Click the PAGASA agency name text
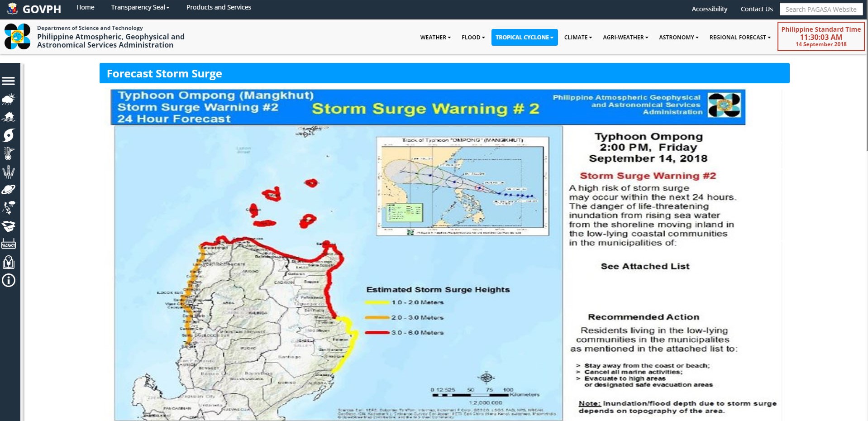868x421 pixels. coord(110,41)
